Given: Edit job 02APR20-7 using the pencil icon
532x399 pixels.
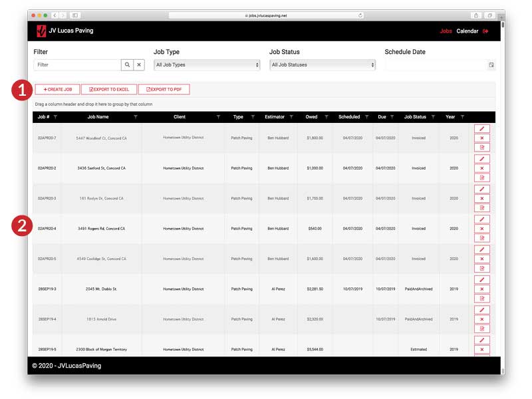Looking at the screenshot, I should [481, 128].
